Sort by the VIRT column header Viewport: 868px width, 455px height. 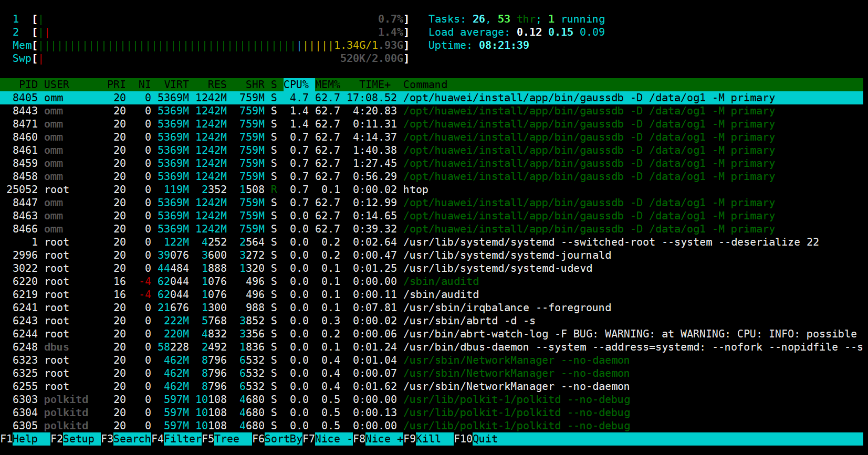click(176, 84)
